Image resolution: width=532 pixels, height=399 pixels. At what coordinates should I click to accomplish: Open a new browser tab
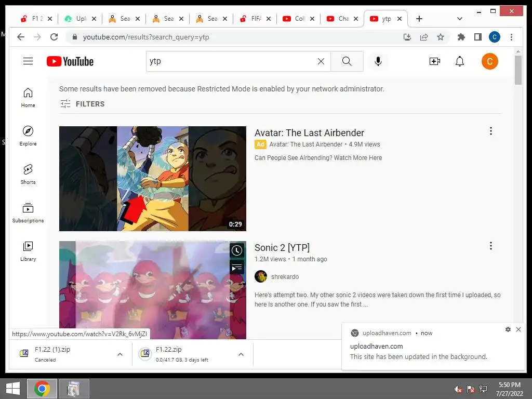click(x=419, y=19)
